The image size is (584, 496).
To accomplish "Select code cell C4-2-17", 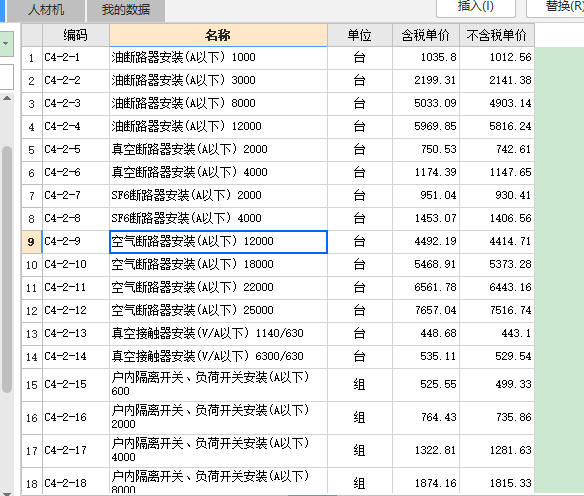I will pyautogui.click(x=76, y=451).
